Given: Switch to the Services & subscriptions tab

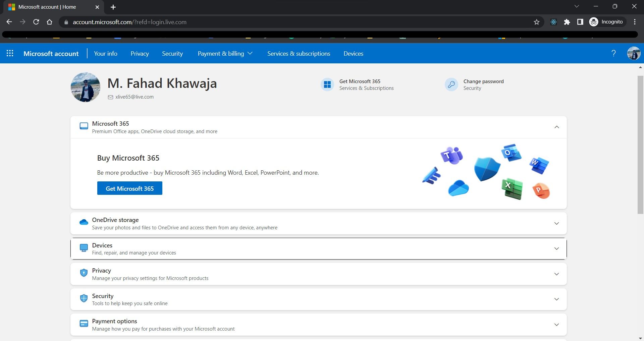Looking at the screenshot, I should pos(299,53).
